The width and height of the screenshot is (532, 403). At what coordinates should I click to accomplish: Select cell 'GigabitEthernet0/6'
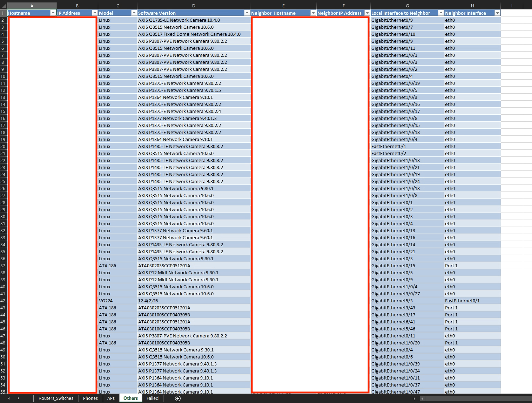(x=407, y=357)
